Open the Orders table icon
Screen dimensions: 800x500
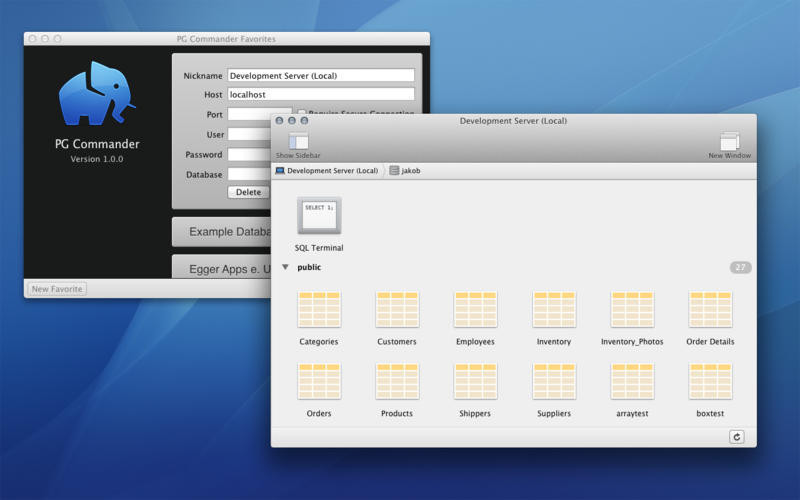tap(319, 381)
